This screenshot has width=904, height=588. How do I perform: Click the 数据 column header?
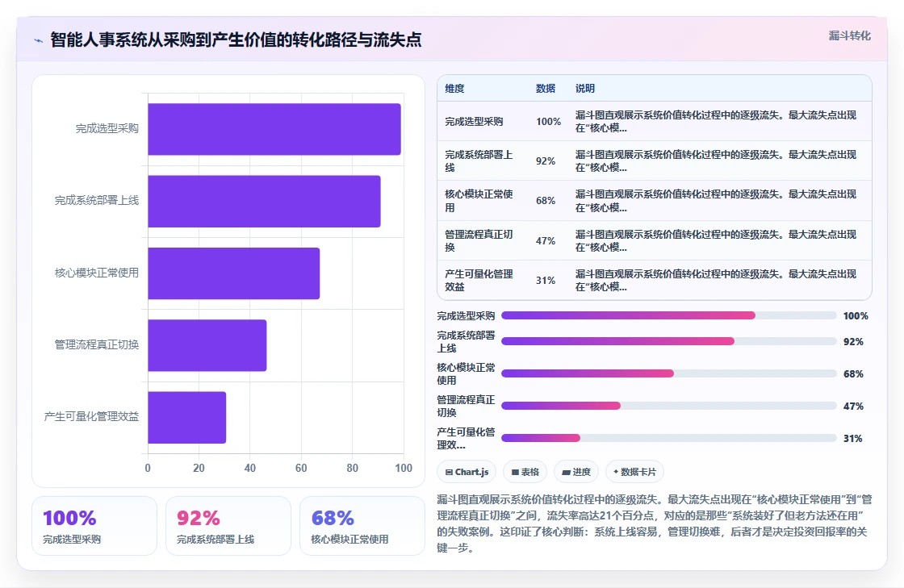(546, 88)
